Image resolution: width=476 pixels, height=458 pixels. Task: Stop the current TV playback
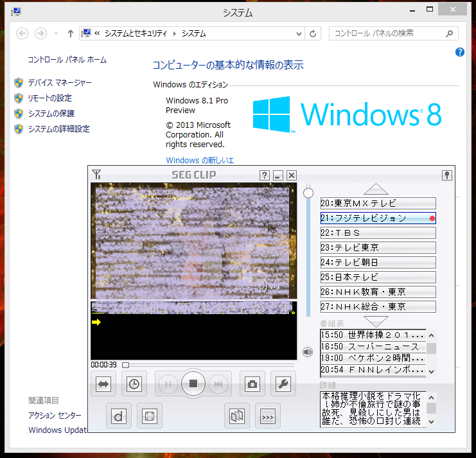(x=193, y=384)
